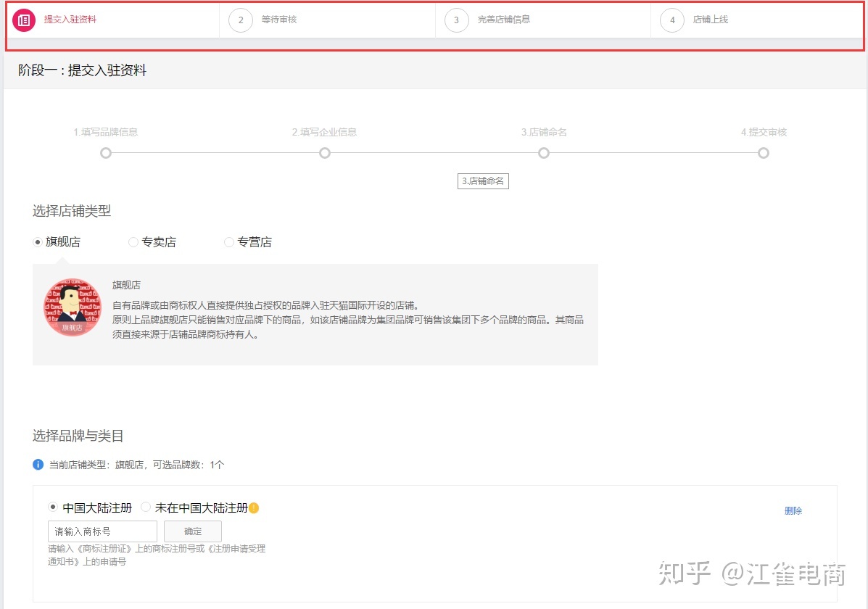
Task: Click the numbered circle 2 for 等待审核
Action: click(241, 20)
